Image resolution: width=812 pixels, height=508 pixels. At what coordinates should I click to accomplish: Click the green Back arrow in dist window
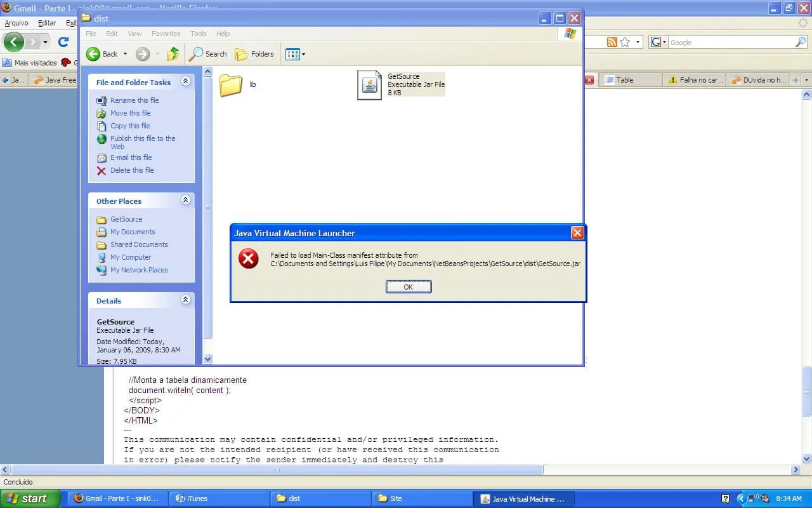pos(93,54)
